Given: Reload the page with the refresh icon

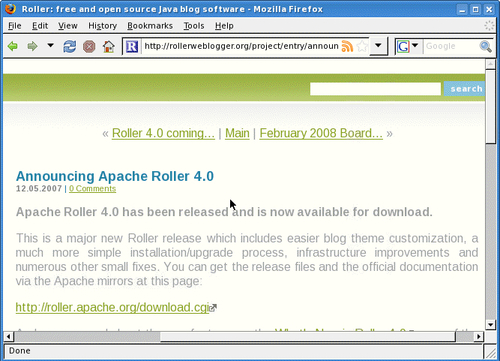Looking at the screenshot, I should pyautogui.click(x=70, y=46).
